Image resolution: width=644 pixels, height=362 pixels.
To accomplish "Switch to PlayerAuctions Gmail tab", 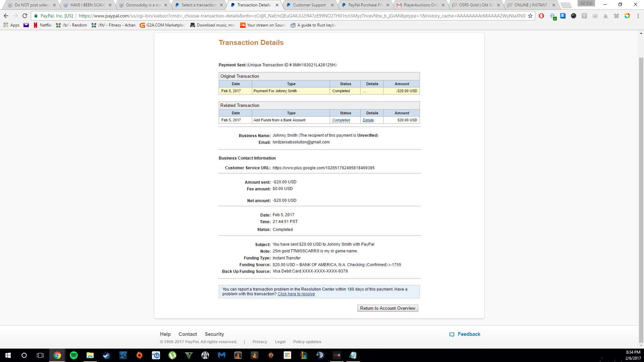I will coord(420,5).
